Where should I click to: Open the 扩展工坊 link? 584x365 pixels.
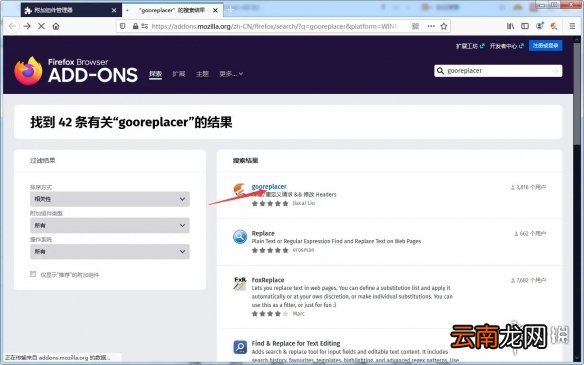click(470, 46)
